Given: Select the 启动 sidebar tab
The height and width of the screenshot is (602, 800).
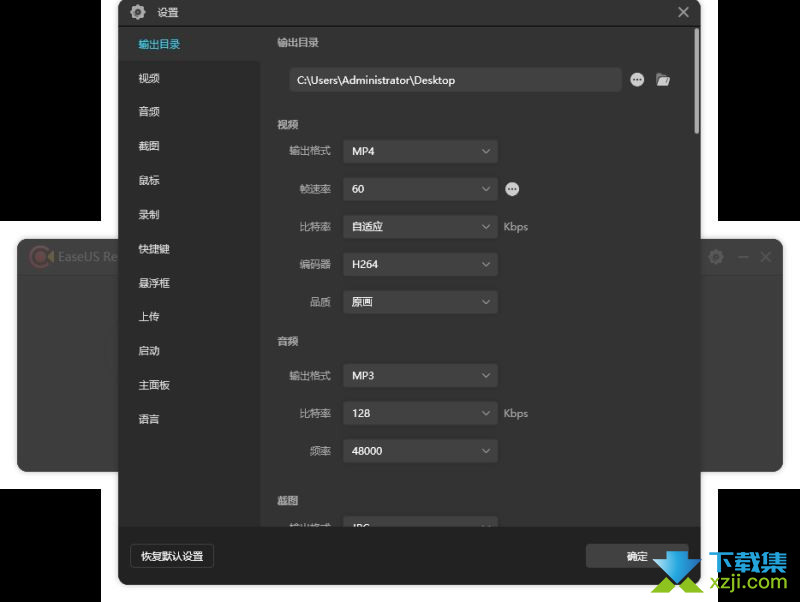Looking at the screenshot, I should coord(189,351).
